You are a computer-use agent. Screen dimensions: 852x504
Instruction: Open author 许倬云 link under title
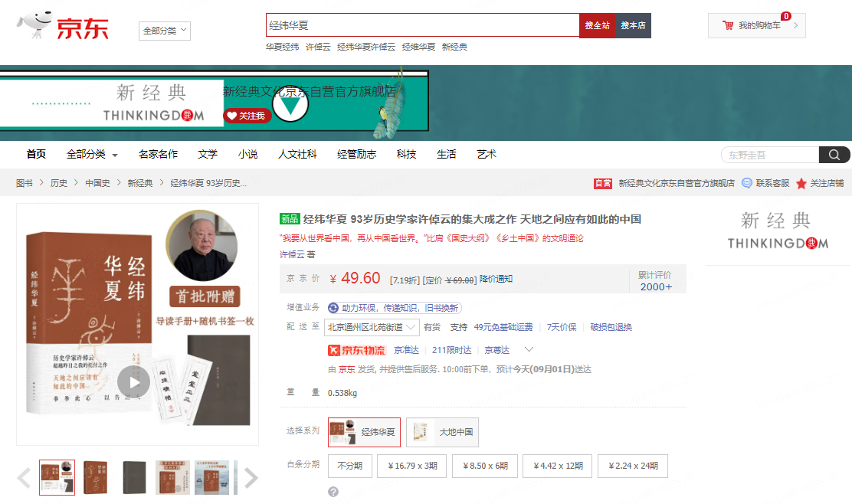click(x=292, y=254)
